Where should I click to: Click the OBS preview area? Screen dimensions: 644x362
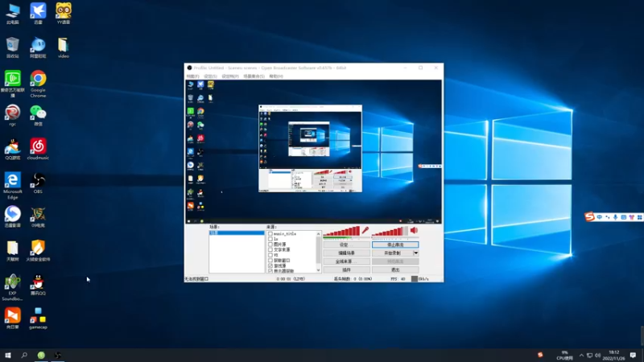[x=313, y=151]
